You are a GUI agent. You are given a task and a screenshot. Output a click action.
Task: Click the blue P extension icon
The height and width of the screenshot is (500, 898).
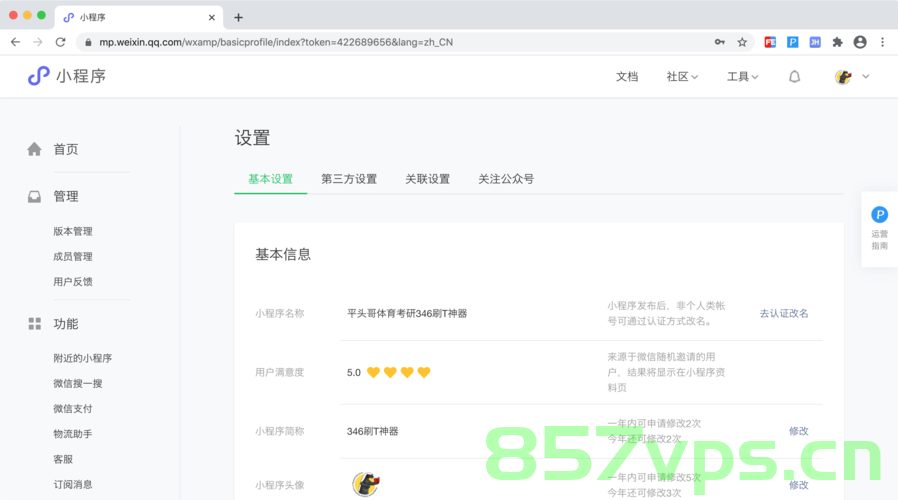point(793,42)
